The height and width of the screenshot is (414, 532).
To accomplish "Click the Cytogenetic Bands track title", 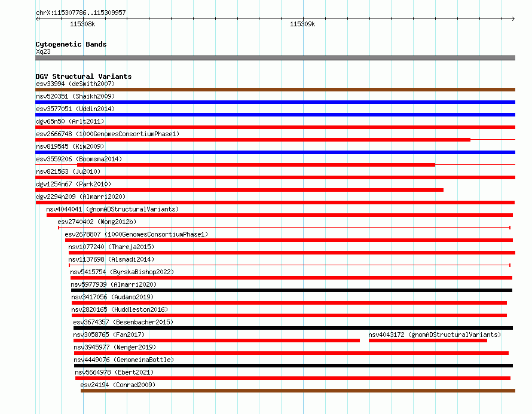I will [71, 44].
